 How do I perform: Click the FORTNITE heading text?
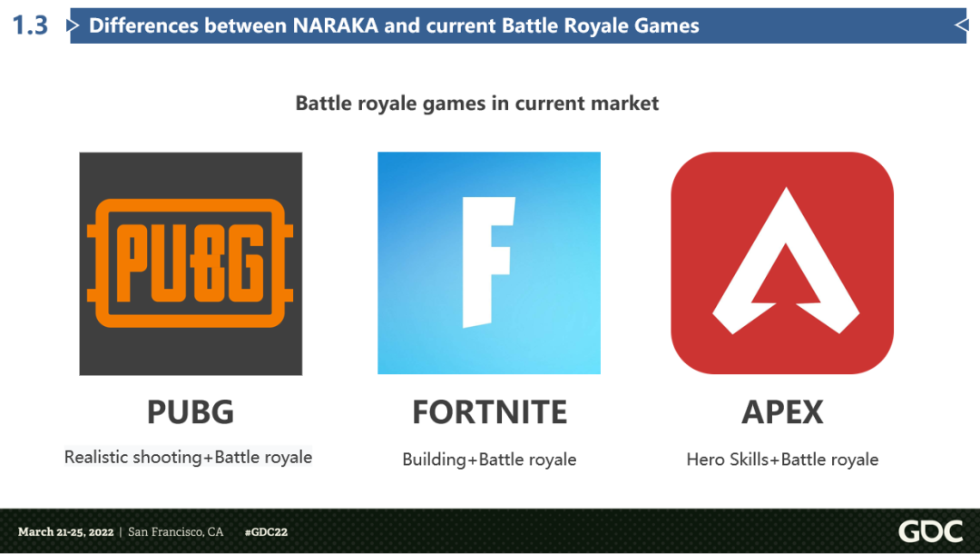(489, 412)
